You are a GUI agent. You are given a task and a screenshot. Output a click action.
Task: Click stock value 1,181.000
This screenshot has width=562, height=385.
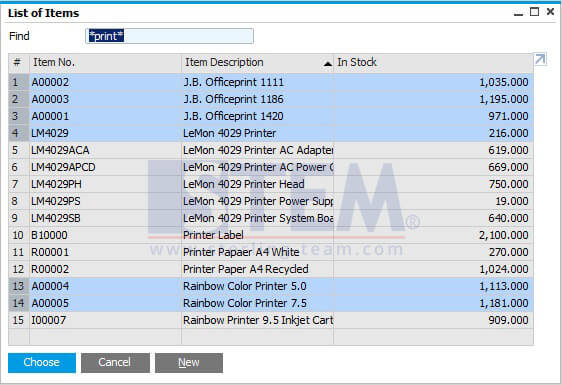[504, 303]
